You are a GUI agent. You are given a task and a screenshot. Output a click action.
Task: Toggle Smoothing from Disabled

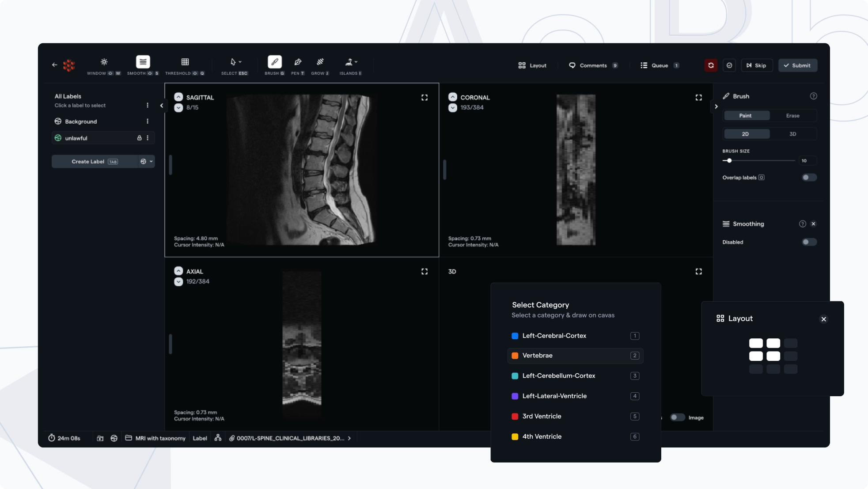click(x=809, y=242)
